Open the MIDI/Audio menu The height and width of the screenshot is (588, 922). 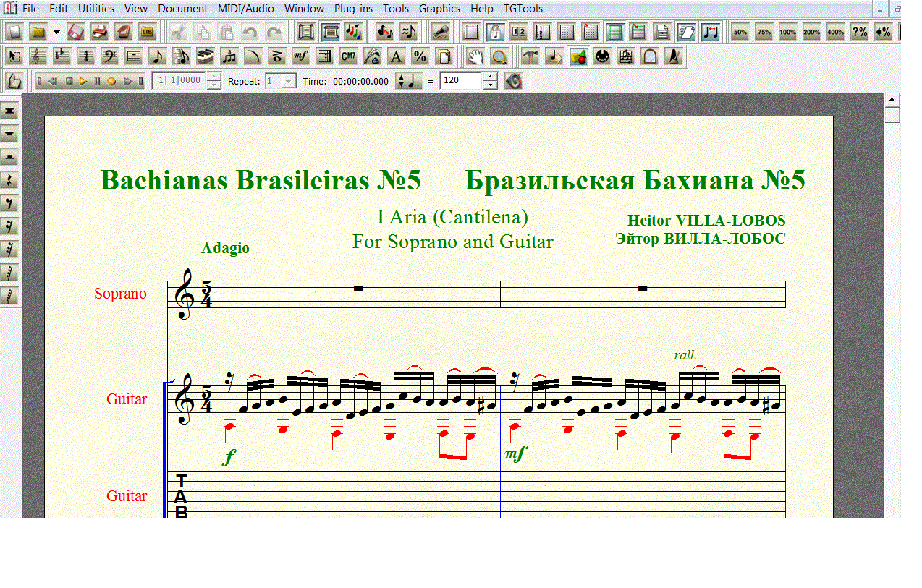tap(245, 9)
